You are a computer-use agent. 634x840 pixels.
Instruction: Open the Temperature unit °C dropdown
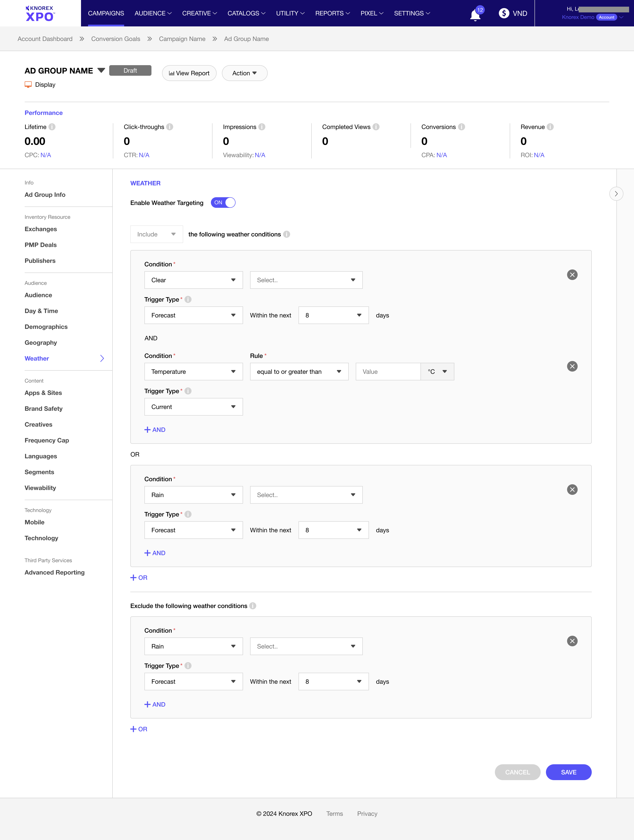click(x=437, y=371)
